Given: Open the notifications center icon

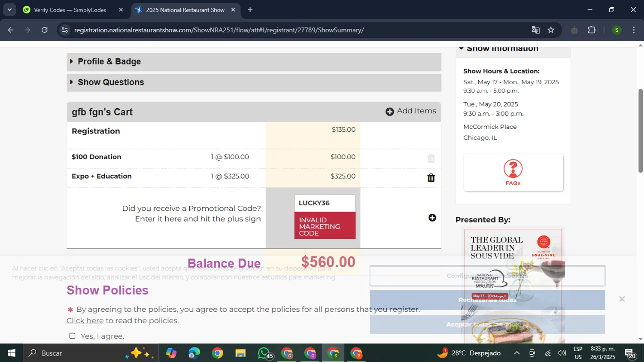Looking at the screenshot, I should [630, 354].
